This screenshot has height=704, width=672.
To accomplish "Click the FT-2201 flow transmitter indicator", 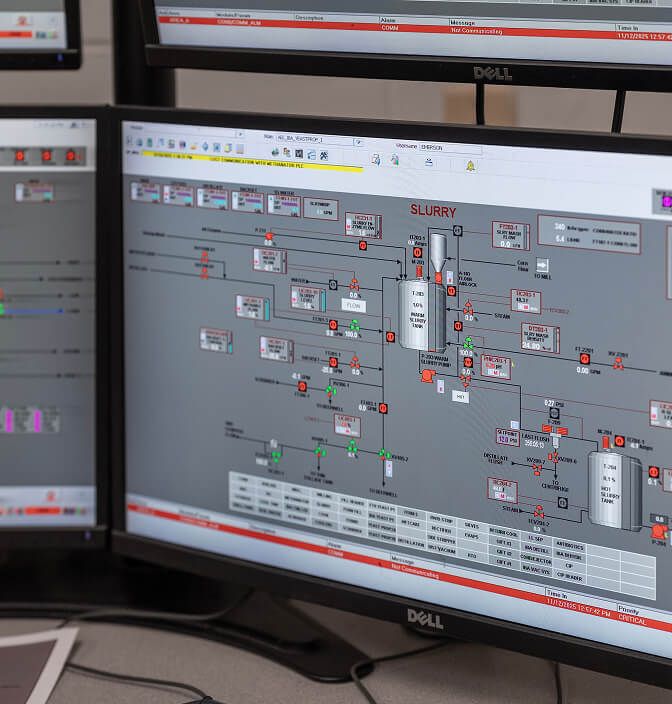I will point(584,359).
